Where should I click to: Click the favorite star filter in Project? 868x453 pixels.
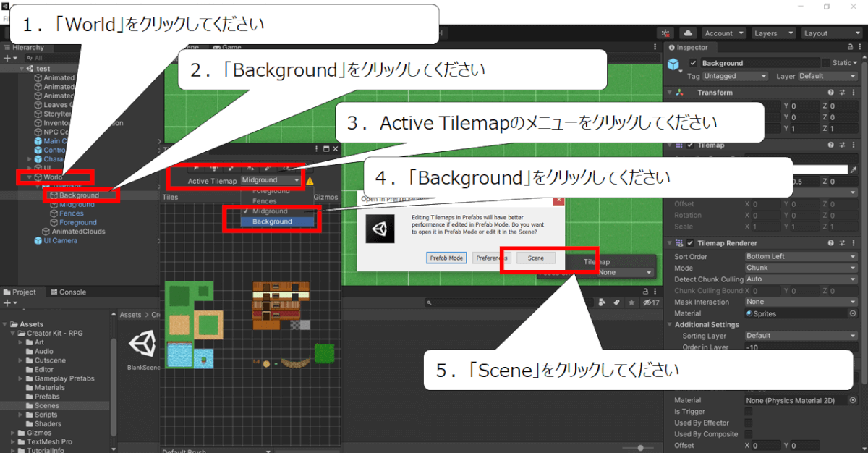click(631, 303)
